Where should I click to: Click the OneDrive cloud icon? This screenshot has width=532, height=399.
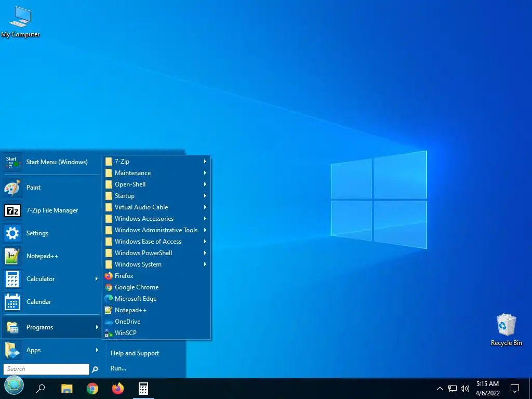(x=109, y=322)
